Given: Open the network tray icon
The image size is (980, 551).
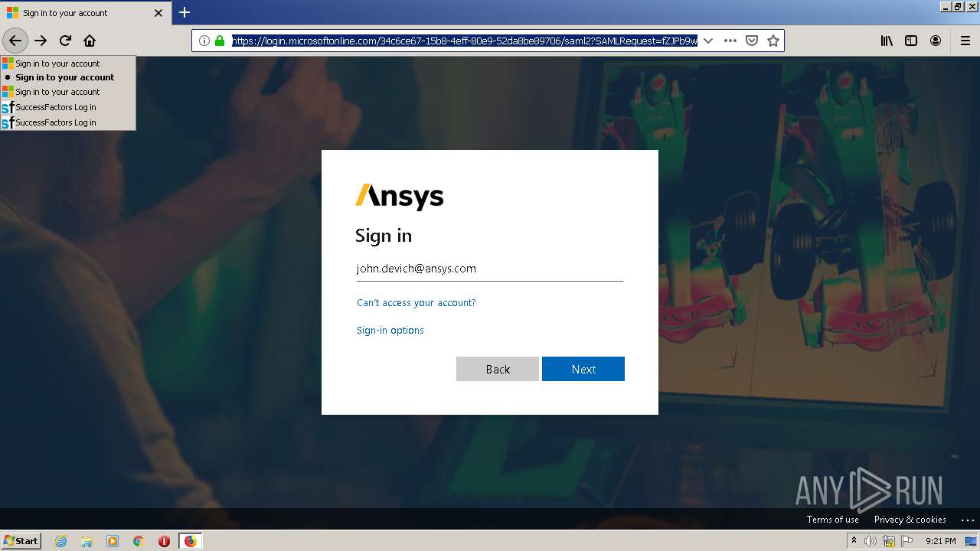Looking at the screenshot, I should click(889, 541).
